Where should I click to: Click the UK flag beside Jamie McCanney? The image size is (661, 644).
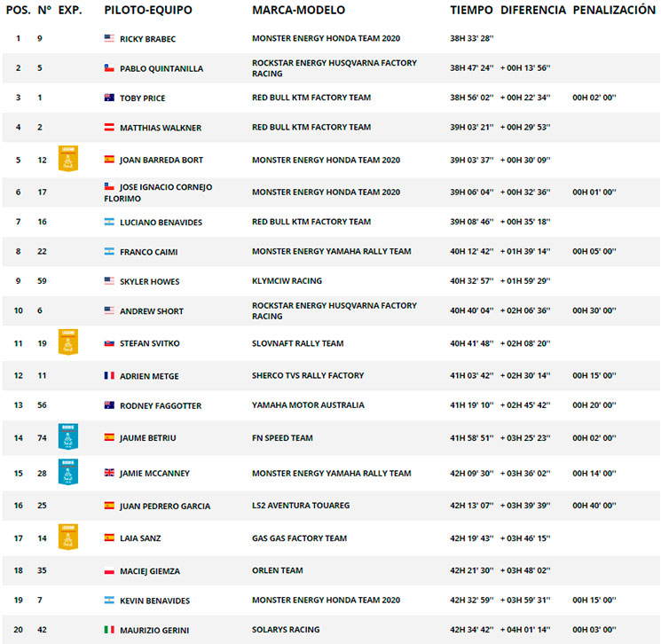[109, 473]
